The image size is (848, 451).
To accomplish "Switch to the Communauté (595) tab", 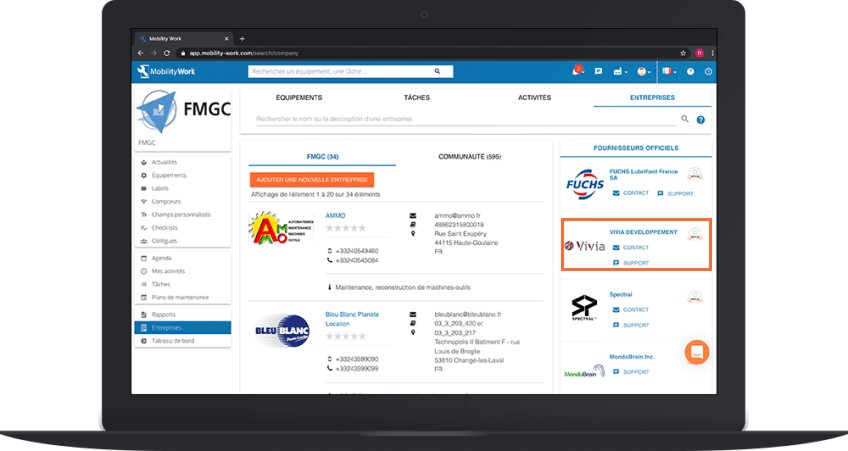I will pyautogui.click(x=469, y=157).
